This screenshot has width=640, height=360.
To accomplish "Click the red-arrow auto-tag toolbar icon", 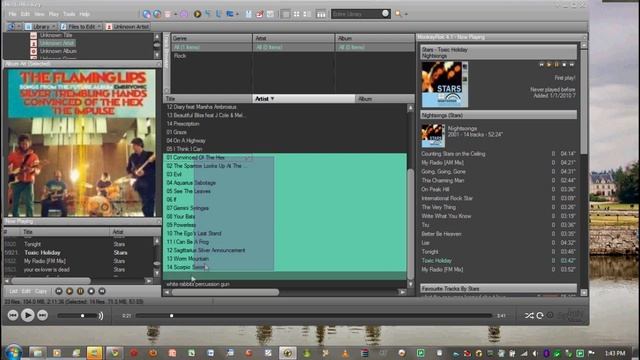I will click(260, 14).
